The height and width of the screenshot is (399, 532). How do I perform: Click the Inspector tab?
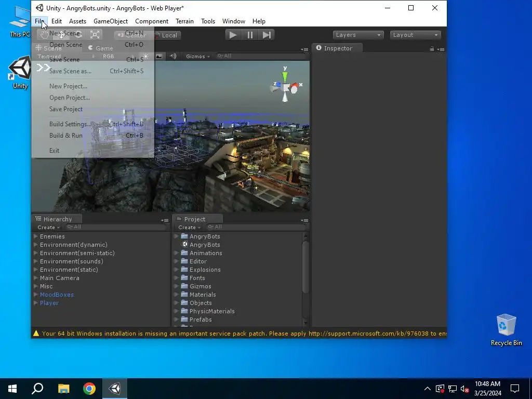point(337,48)
